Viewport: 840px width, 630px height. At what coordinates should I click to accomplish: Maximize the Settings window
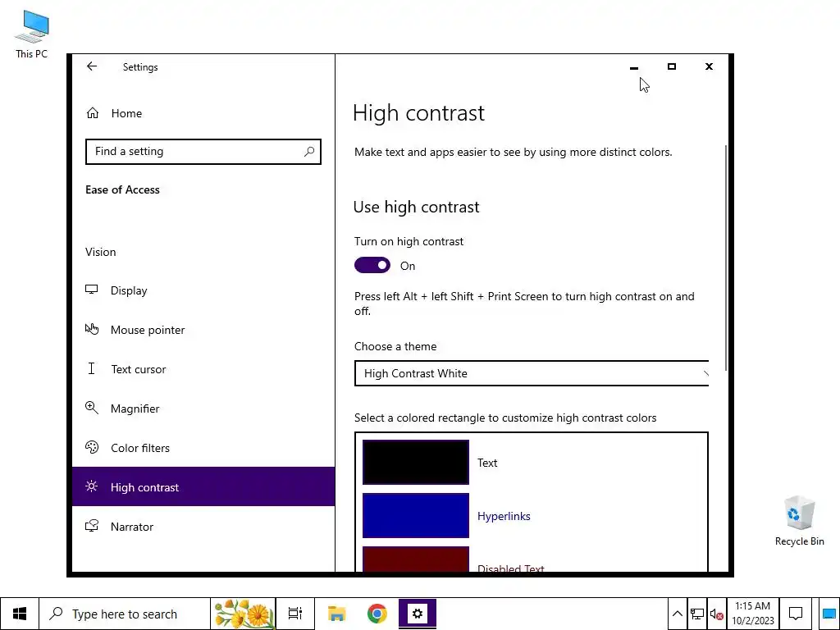(672, 66)
